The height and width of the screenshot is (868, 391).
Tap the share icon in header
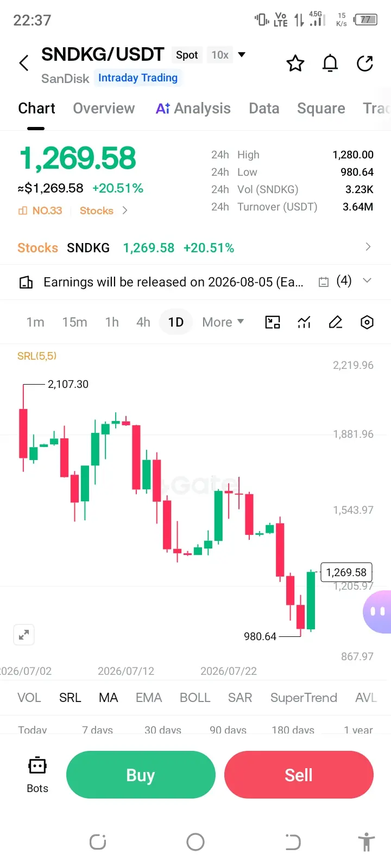click(x=365, y=63)
